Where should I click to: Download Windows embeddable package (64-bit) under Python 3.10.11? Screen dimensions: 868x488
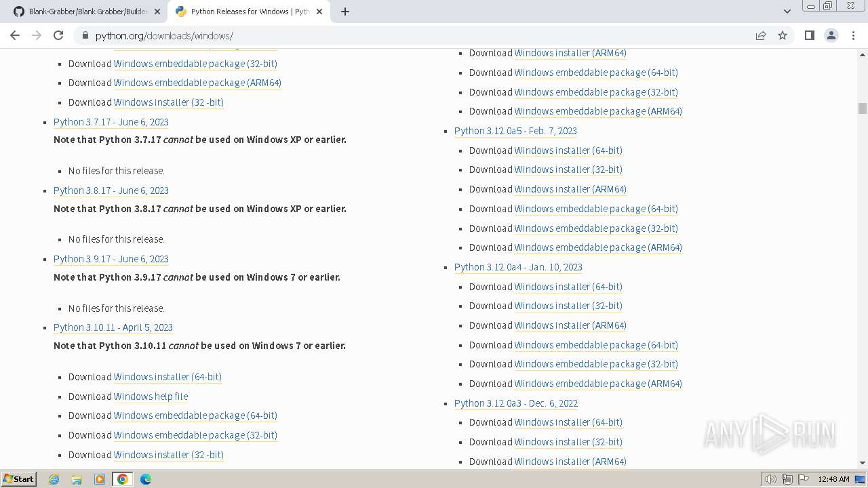tap(195, 415)
